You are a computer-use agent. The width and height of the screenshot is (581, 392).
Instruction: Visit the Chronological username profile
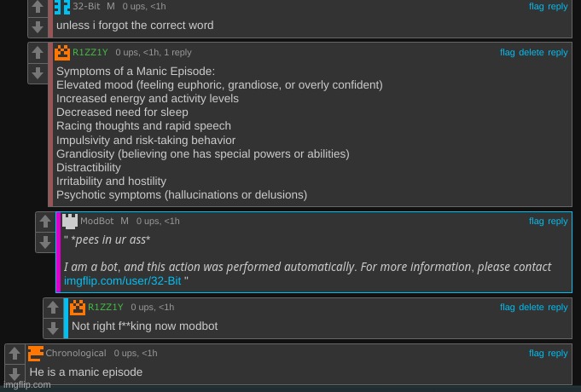click(76, 353)
